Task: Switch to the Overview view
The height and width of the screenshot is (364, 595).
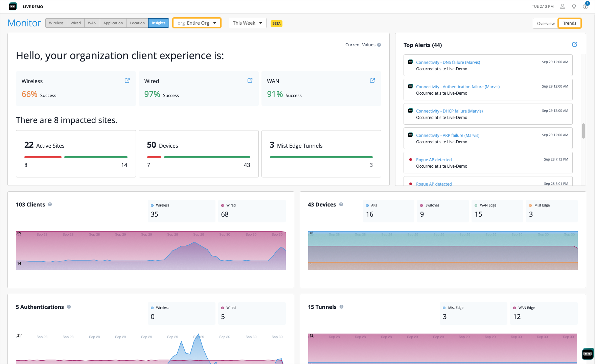Action: tap(545, 23)
